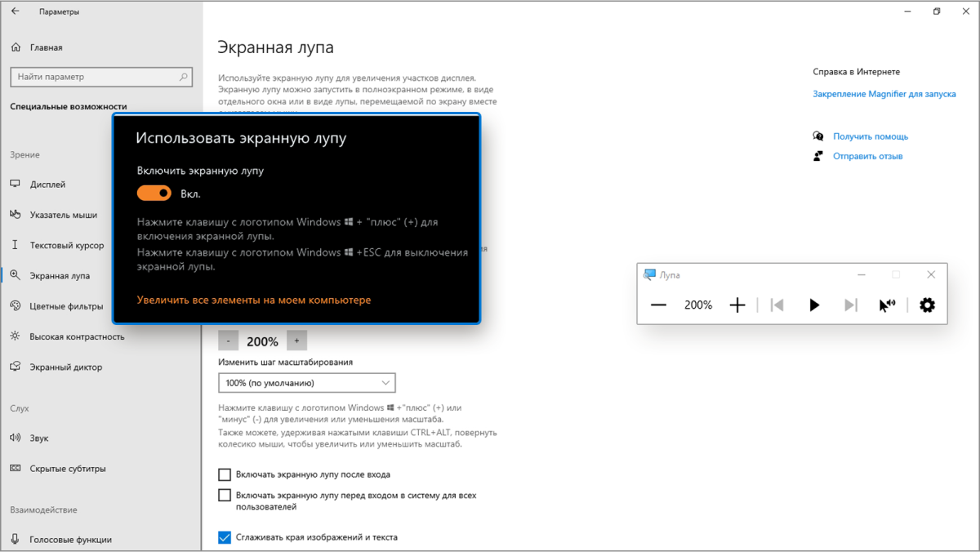Click next sentence button in Лупа window
Viewport: 980px width, 552px height.
851,305
